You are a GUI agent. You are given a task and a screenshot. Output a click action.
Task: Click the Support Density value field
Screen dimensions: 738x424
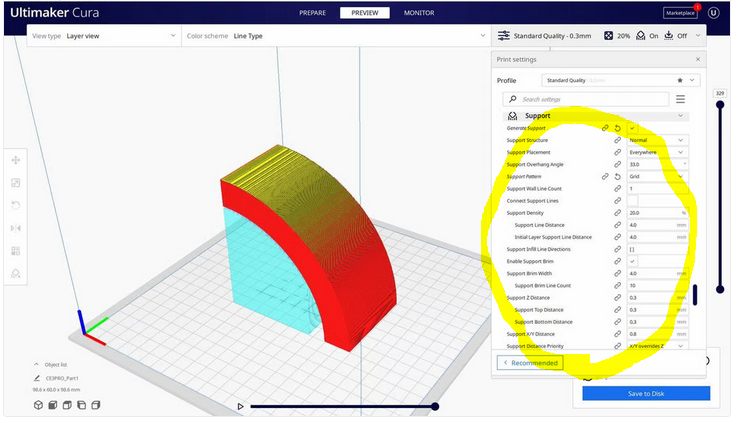(x=658, y=213)
